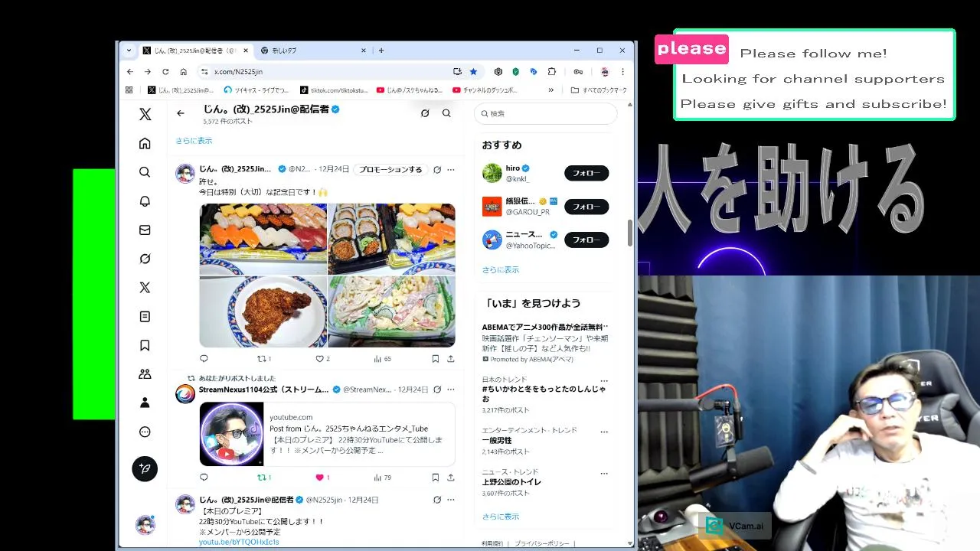Image resolution: width=980 pixels, height=551 pixels.
Task: Open more menu on StreamNexus1104 post
Action: coord(451,390)
